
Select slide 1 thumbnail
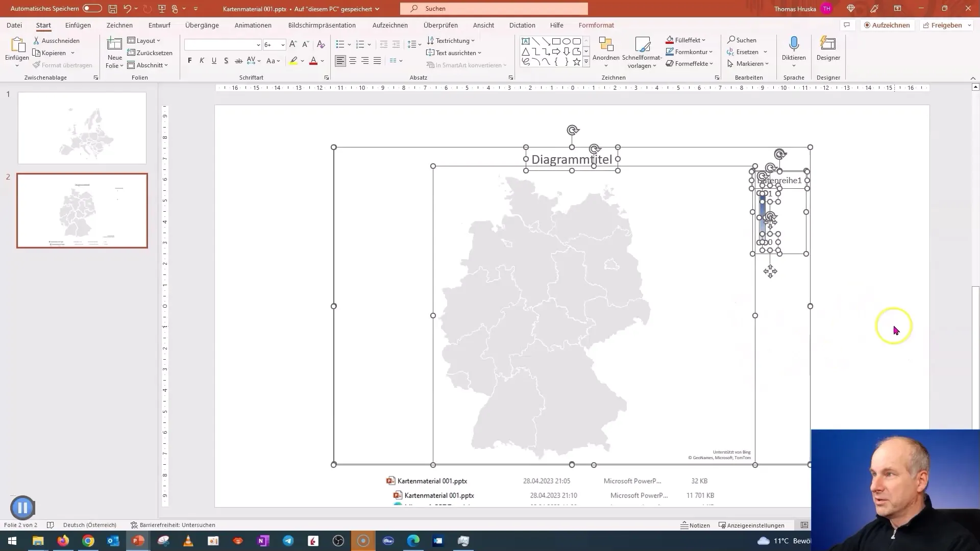pos(82,128)
